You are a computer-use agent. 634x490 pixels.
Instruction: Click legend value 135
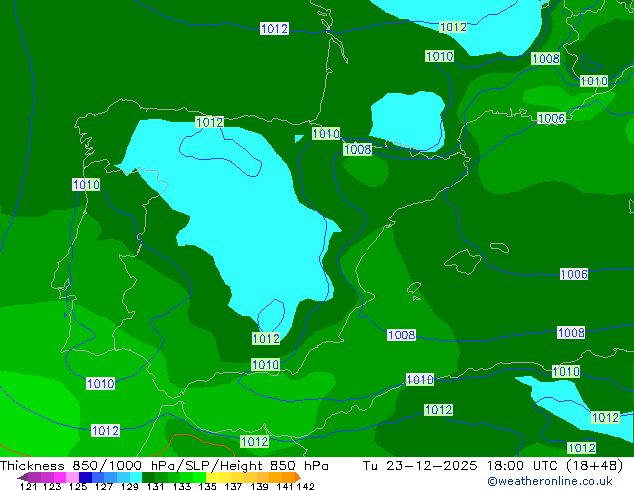click(207, 486)
